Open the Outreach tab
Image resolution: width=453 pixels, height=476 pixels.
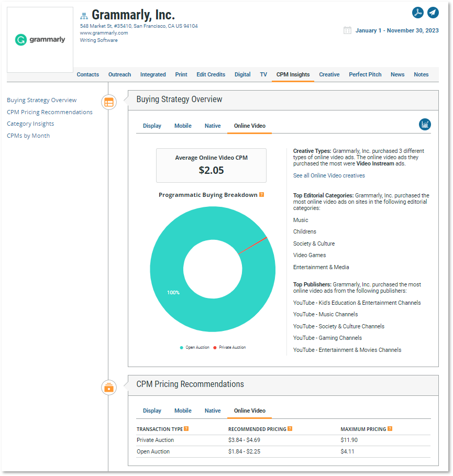pyautogui.click(x=119, y=74)
